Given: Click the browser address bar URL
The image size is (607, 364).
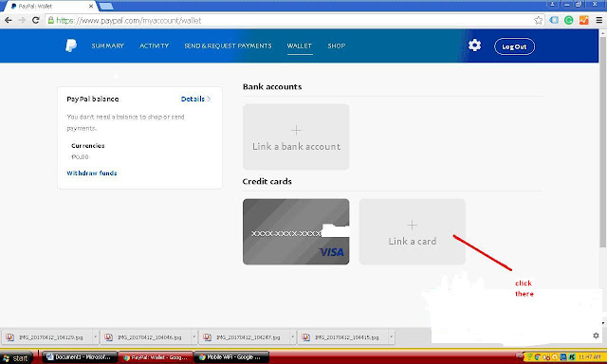Looking at the screenshot, I should point(129,20).
